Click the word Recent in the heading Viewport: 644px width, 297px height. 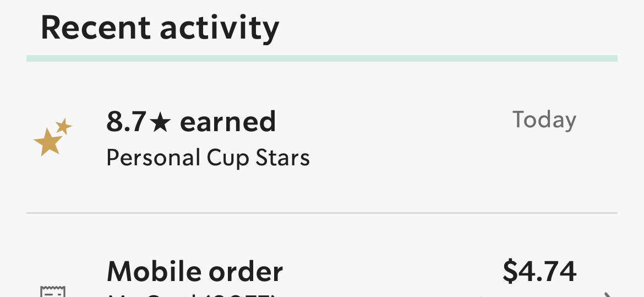click(96, 28)
